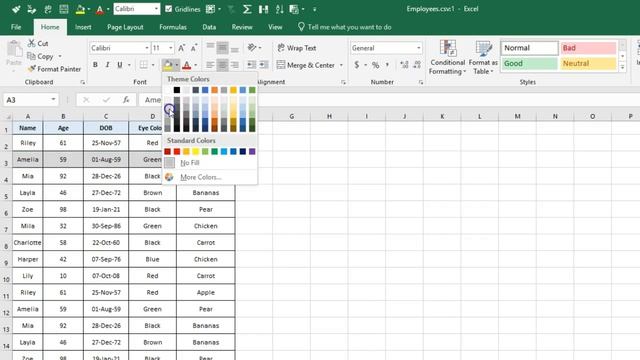Click the Sort icon in quick access toolbar
This screenshot has height=360, width=640.
point(279,9)
